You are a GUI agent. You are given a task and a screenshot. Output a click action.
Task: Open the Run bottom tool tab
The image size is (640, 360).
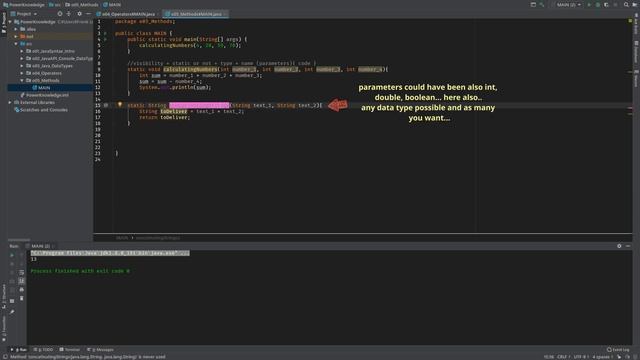tap(19, 350)
